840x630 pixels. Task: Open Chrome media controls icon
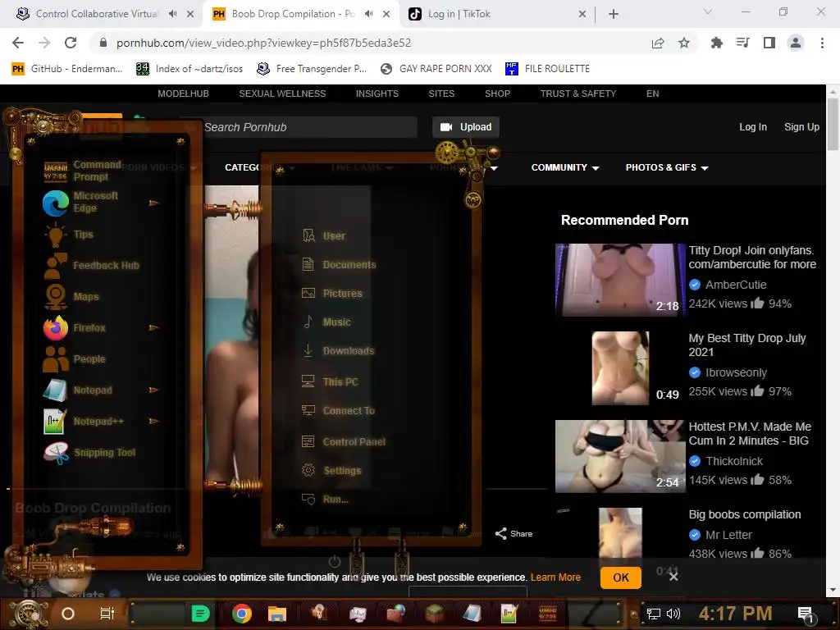coord(742,43)
